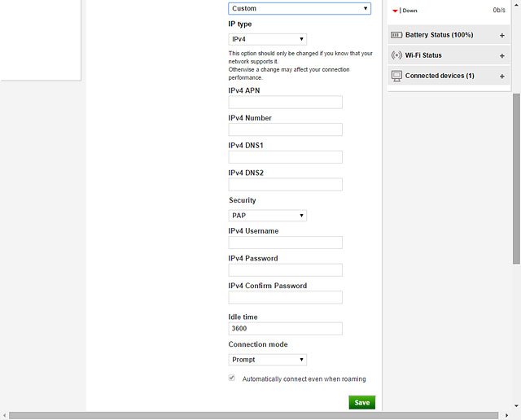Click the IPv4 APN text field
Image resolution: width=521 pixels, height=420 pixels.
point(285,103)
